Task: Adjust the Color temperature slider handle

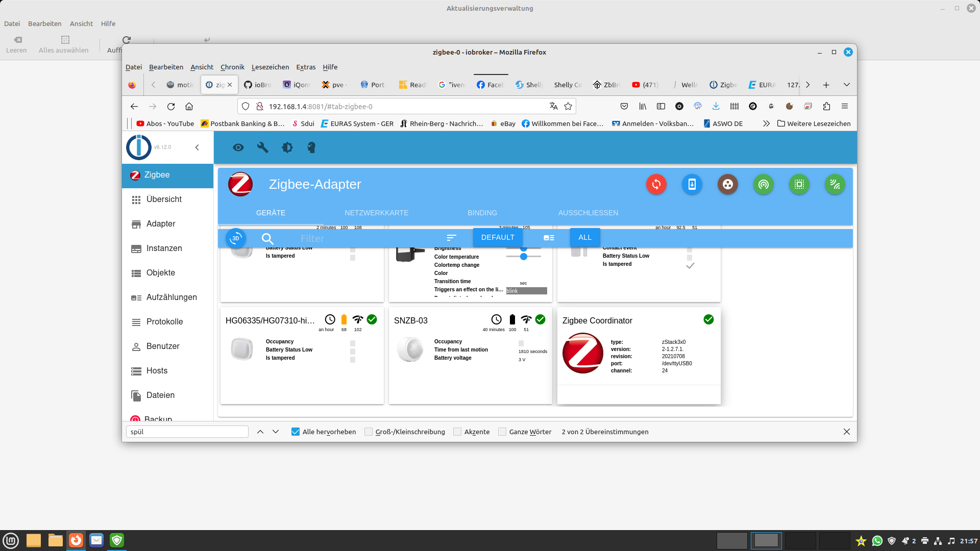Action: point(524,257)
